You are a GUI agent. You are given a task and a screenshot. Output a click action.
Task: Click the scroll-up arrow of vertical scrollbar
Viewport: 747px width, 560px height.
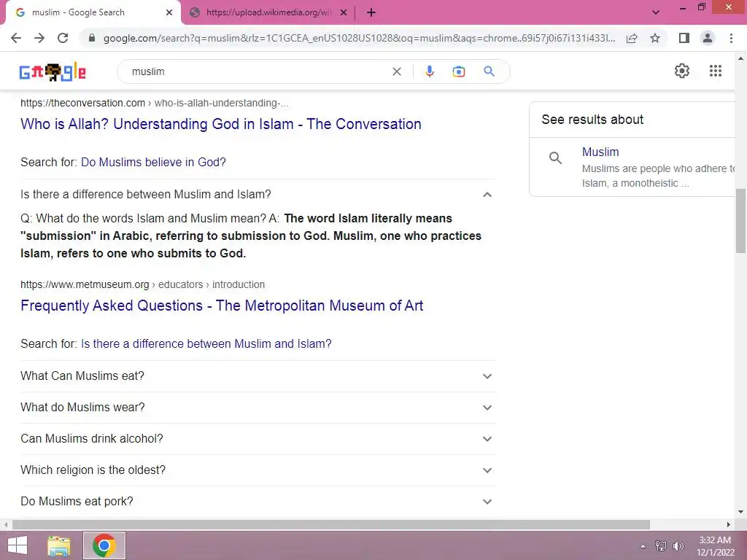[741, 58]
